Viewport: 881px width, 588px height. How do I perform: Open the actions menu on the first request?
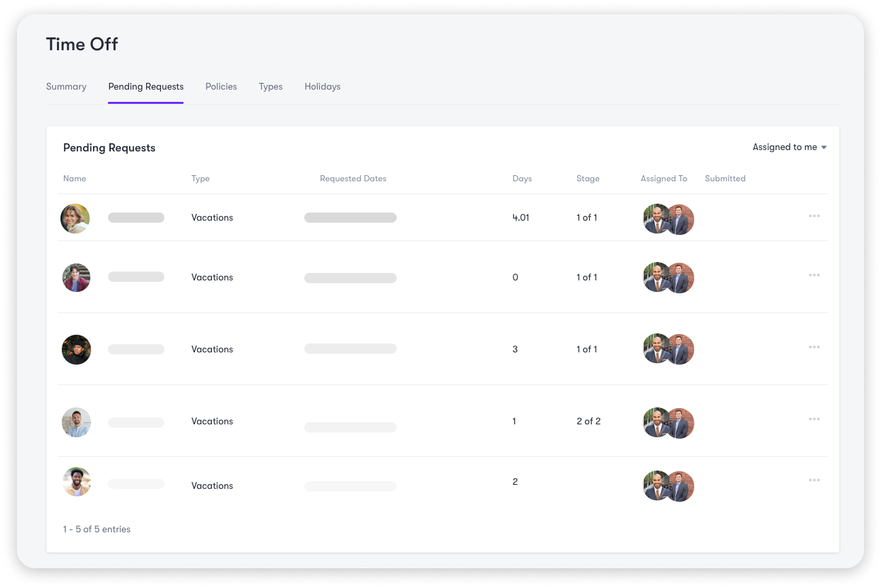pos(814,215)
